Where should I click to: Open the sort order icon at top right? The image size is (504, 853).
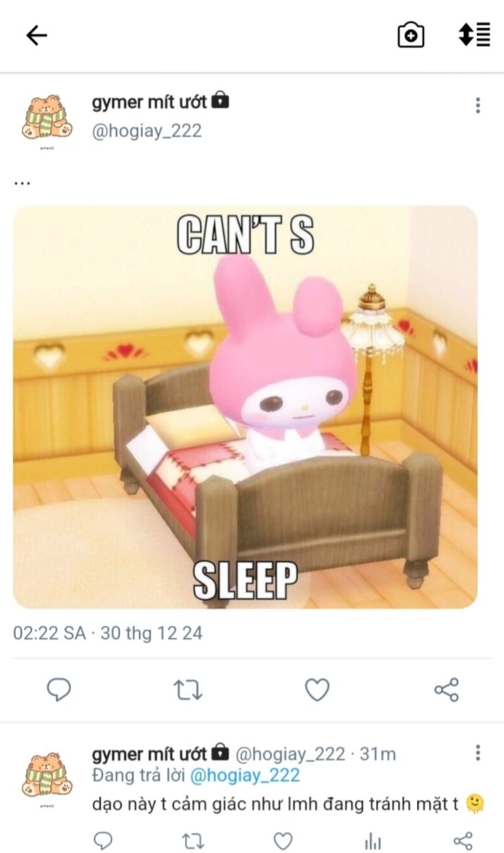(x=474, y=34)
